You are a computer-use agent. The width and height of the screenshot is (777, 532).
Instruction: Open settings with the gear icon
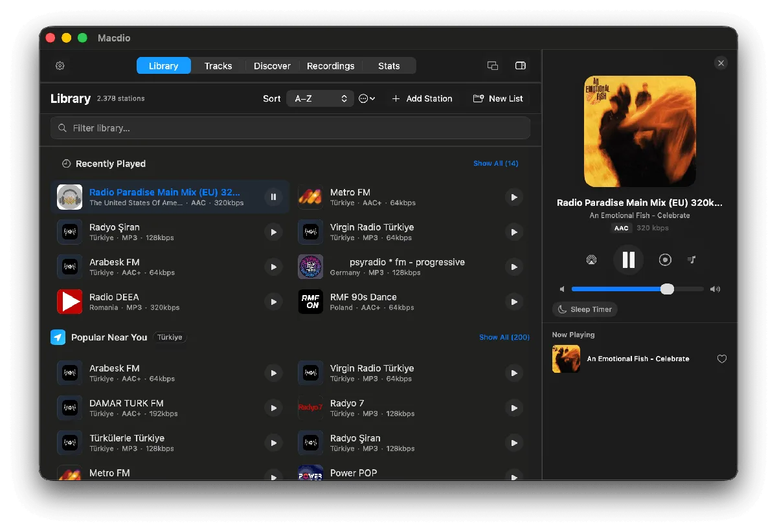point(60,66)
